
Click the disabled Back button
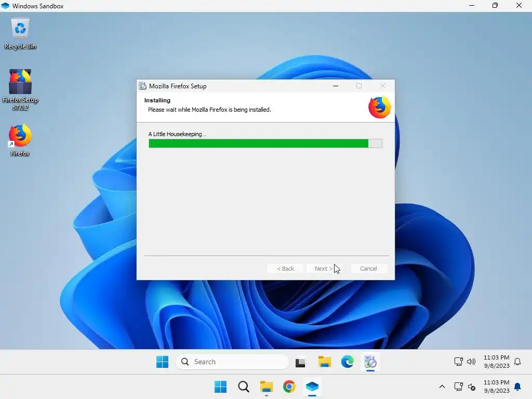[x=285, y=269]
